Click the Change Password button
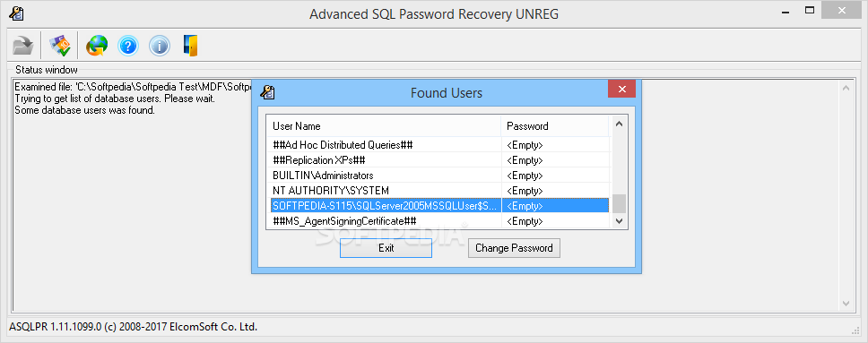Screen dimensions: 868x343 pos(514,248)
